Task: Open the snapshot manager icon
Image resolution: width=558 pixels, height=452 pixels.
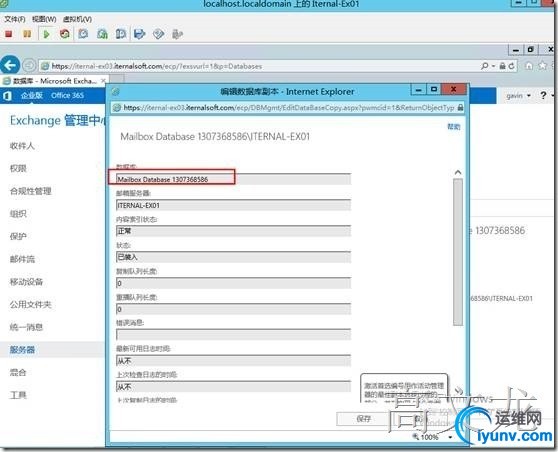Action: coord(121,34)
